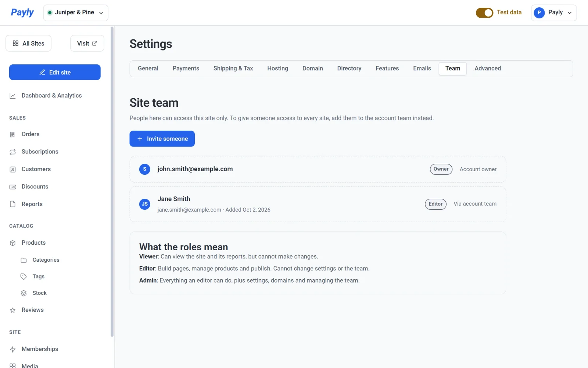
Task: Click the Memberships lightning icon
Action: (12, 349)
